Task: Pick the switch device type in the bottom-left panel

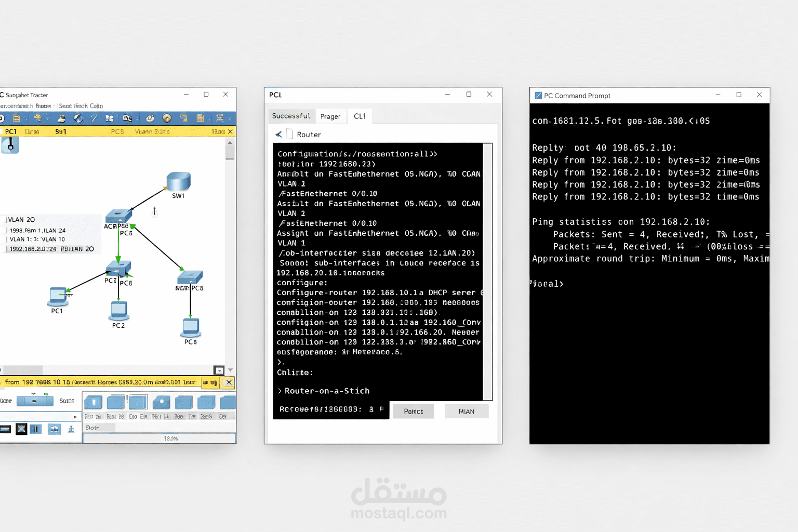Action: 35,401
